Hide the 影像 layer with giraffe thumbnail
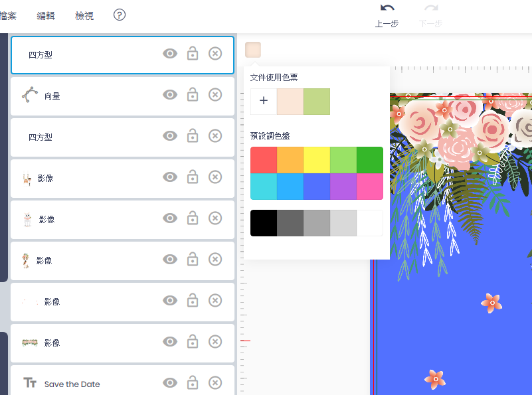Image resolution: width=532 pixels, height=395 pixels. (170, 260)
